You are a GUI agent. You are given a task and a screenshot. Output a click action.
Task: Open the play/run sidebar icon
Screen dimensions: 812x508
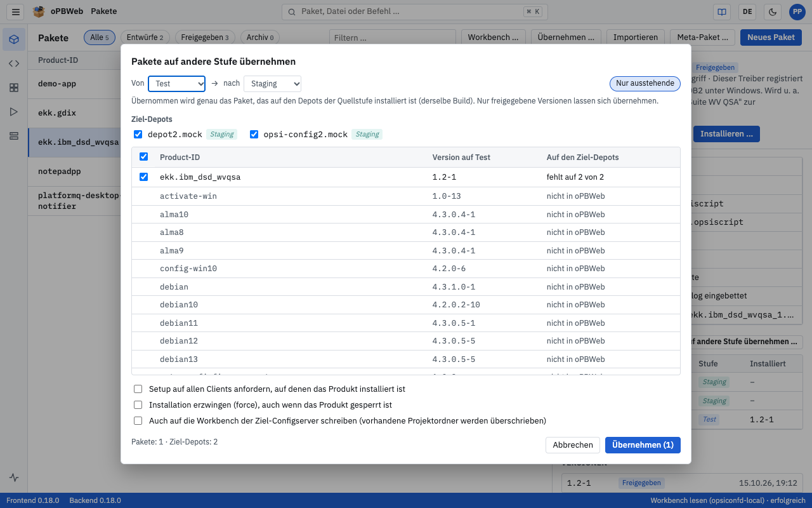point(14,112)
